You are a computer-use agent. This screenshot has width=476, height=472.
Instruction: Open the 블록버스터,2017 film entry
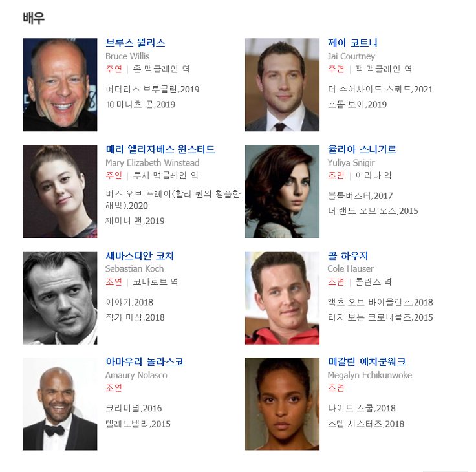pos(360,196)
